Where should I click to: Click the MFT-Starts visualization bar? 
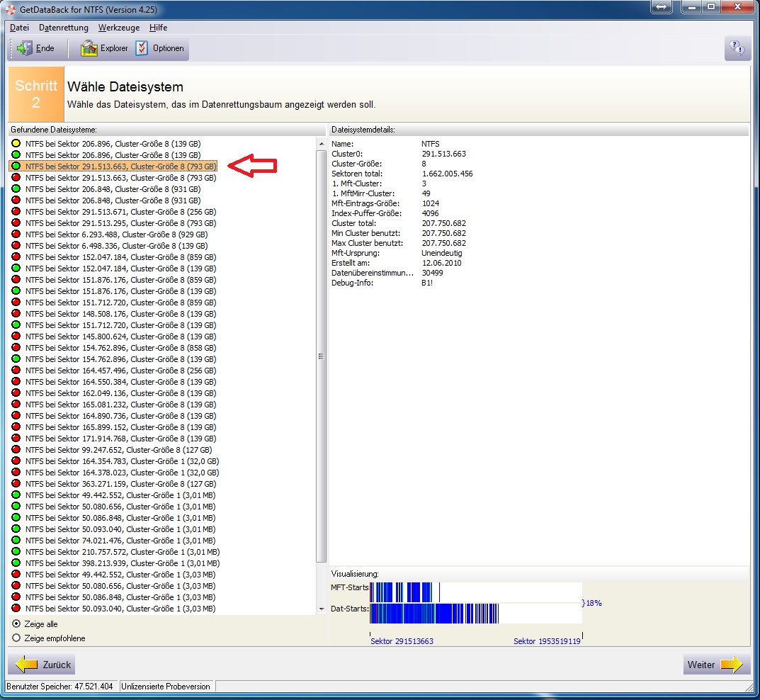(x=475, y=592)
